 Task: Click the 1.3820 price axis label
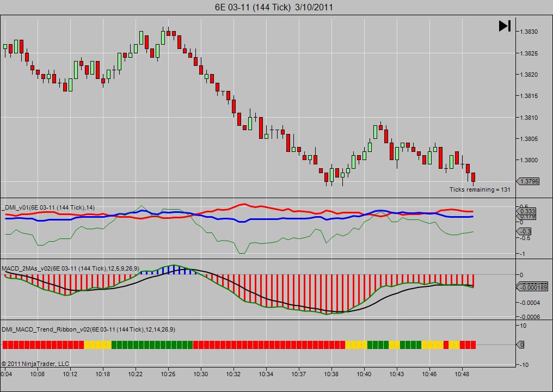pyautogui.click(x=529, y=75)
